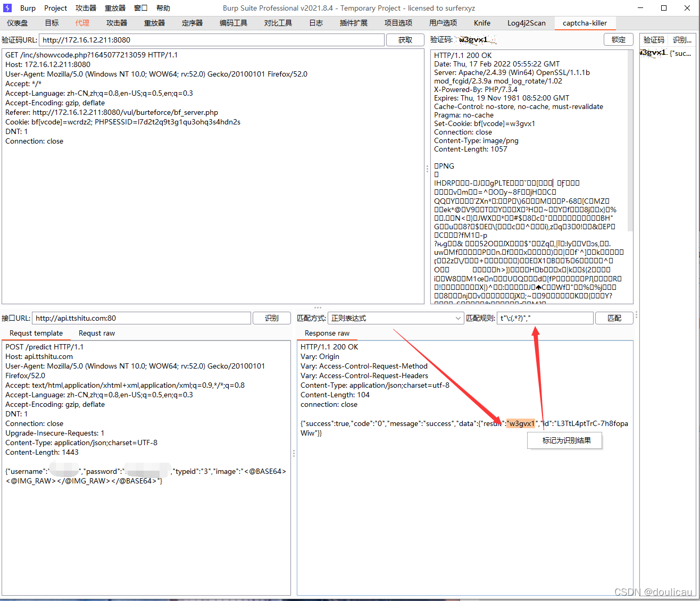Image resolution: width=700 pixels, height=601 pixels.
Task: Open the 匹配方式 dropdown
Action: pyautogui.click(x=396, y=318)
